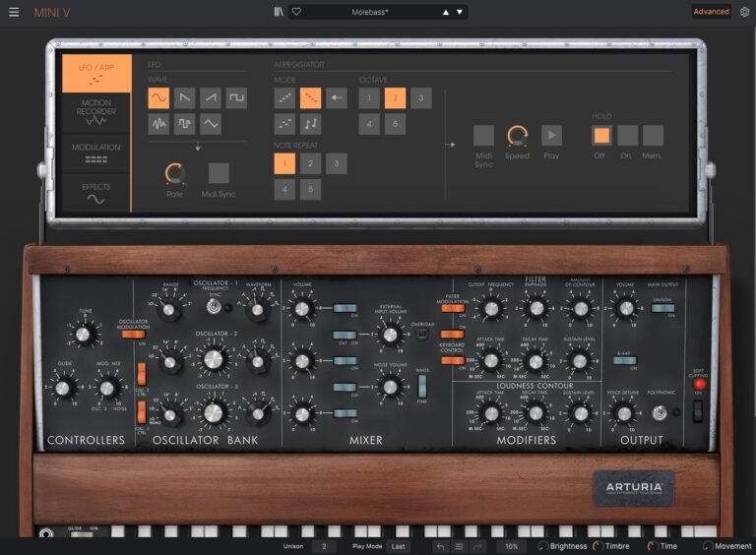Select the sine LFO waveform
Image resolution: width=756 pixels, height=555 pixels.
click(x=158, y=98)
